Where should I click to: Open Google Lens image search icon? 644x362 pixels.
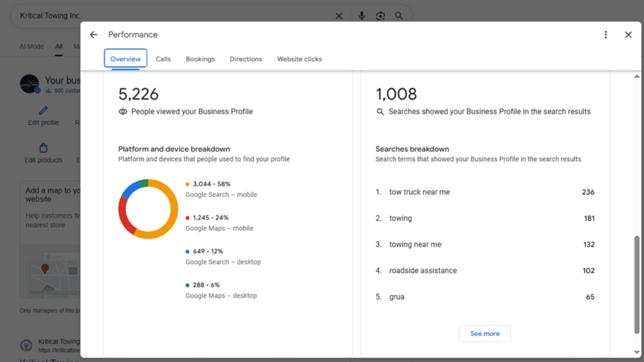[380, 16]
